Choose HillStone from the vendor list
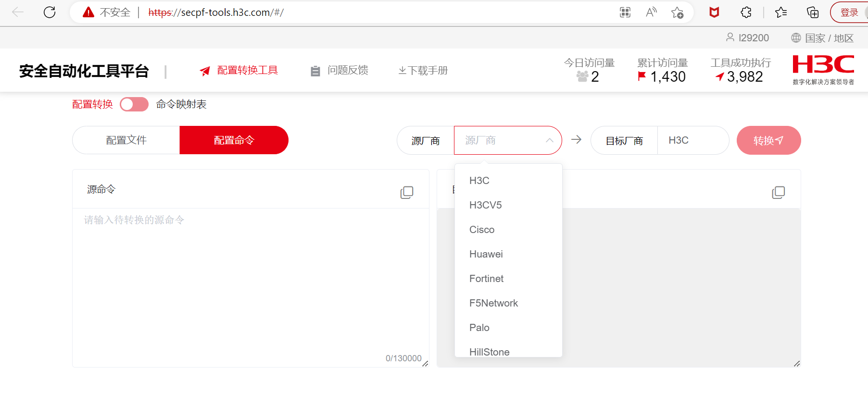The image size is (868, 393). point(508,351)
